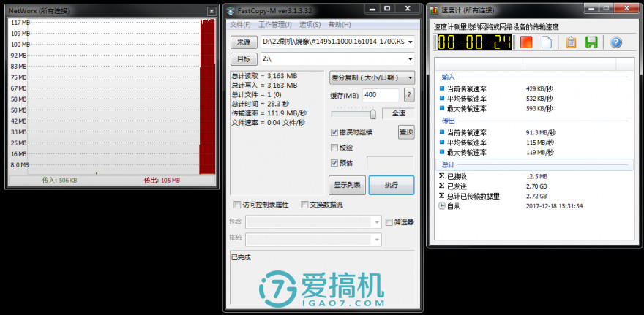The height and width of the screenshot is (315, 644).
Task: Copy speed meter results to clipboard
Action: 571,42
